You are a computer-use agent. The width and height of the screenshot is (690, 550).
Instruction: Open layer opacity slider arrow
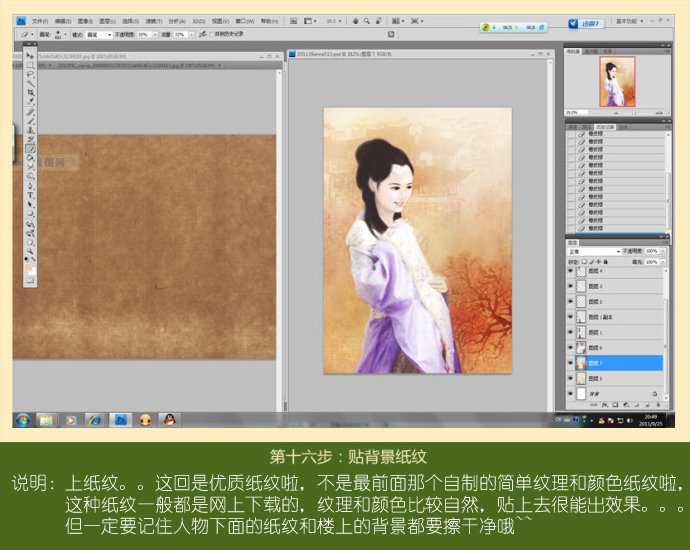pos(663,251)
